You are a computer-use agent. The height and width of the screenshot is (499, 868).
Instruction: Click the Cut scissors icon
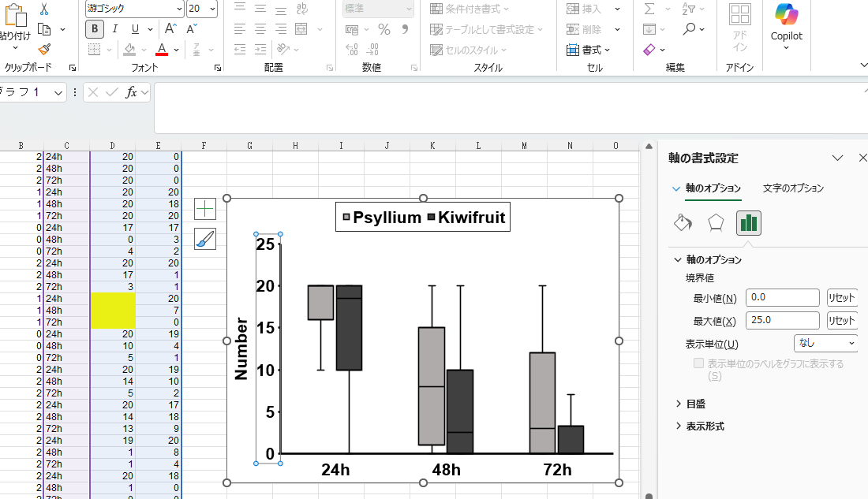coord(44,9)
